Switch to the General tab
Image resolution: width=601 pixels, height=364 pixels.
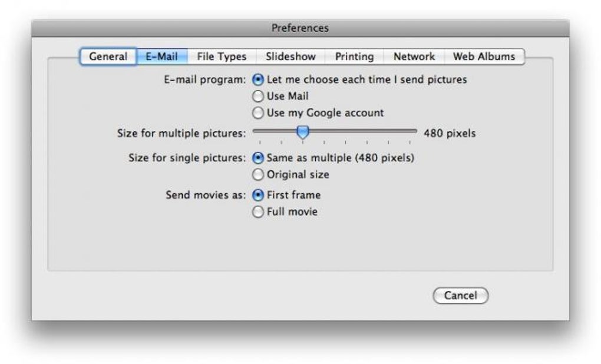tap(108, 57)
